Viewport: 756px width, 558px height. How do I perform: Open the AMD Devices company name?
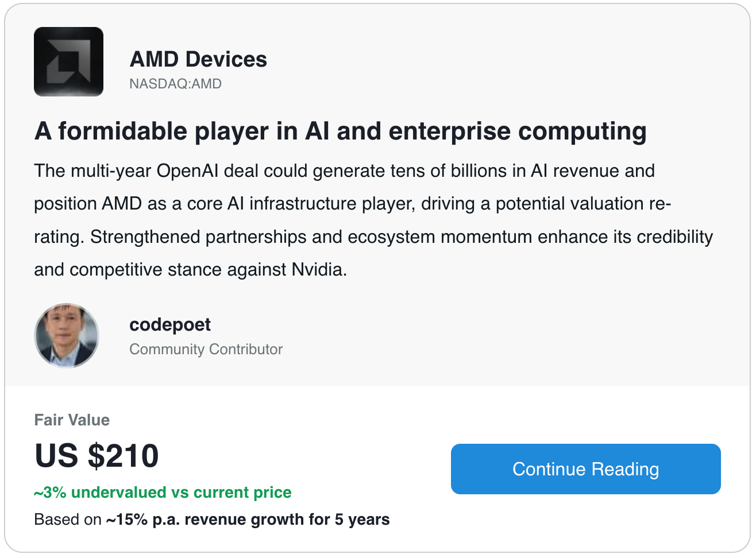[x=198, y=59]
